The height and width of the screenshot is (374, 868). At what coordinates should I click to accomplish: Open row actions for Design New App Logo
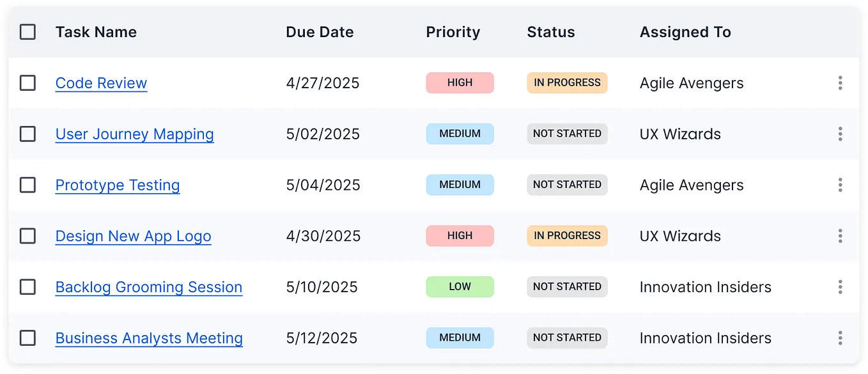click(x=840, y=236)
